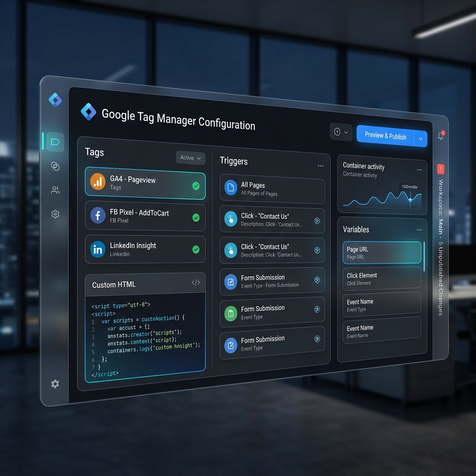
Task: Click the Container activity line chart
Action: click(x=382, y=199)
